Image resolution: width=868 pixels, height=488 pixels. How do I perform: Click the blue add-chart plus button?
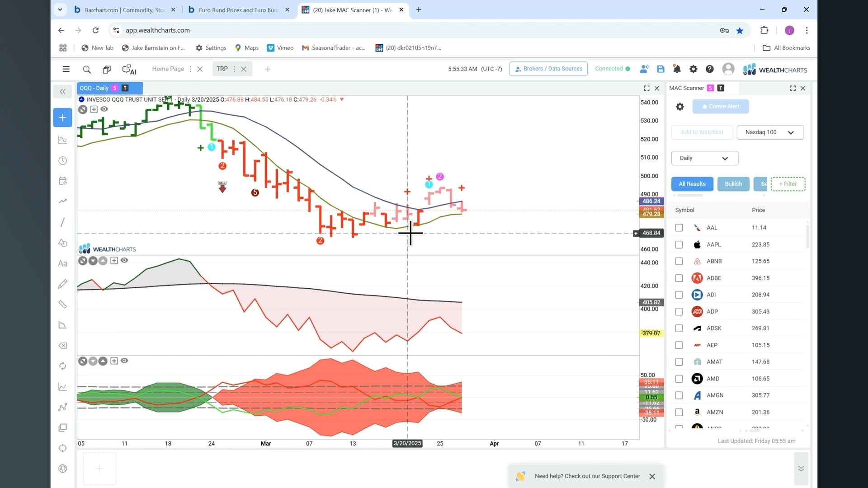[x=63, y=117]
